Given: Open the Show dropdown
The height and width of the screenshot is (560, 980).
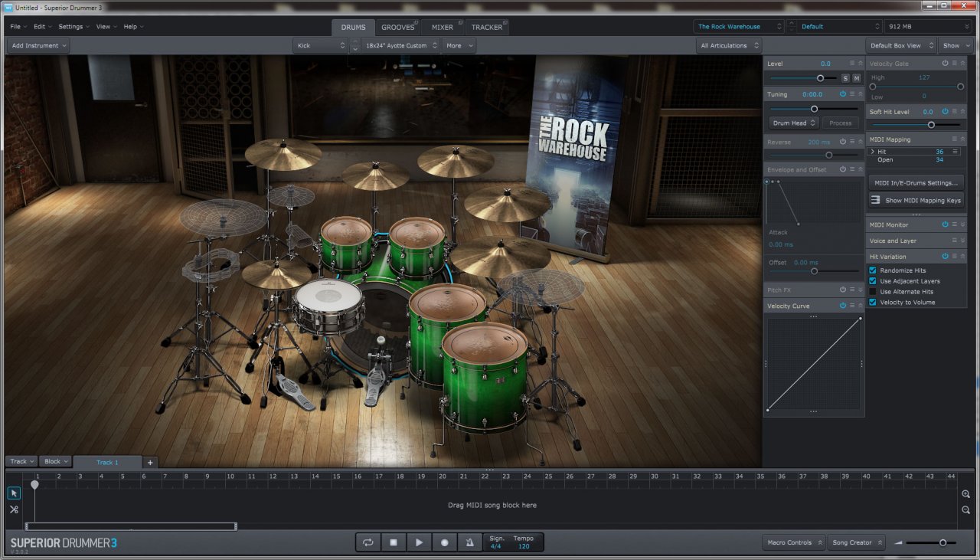Looking at the screenshot, I should 955,46.
